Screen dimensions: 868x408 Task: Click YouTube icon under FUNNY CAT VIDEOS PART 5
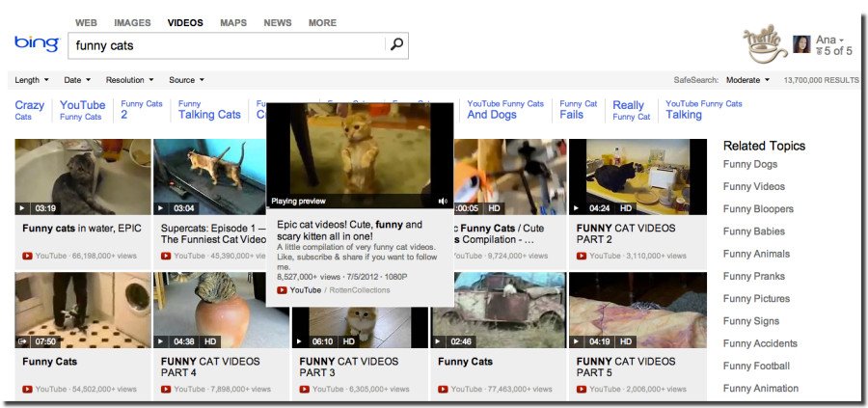tap(582, 389)
